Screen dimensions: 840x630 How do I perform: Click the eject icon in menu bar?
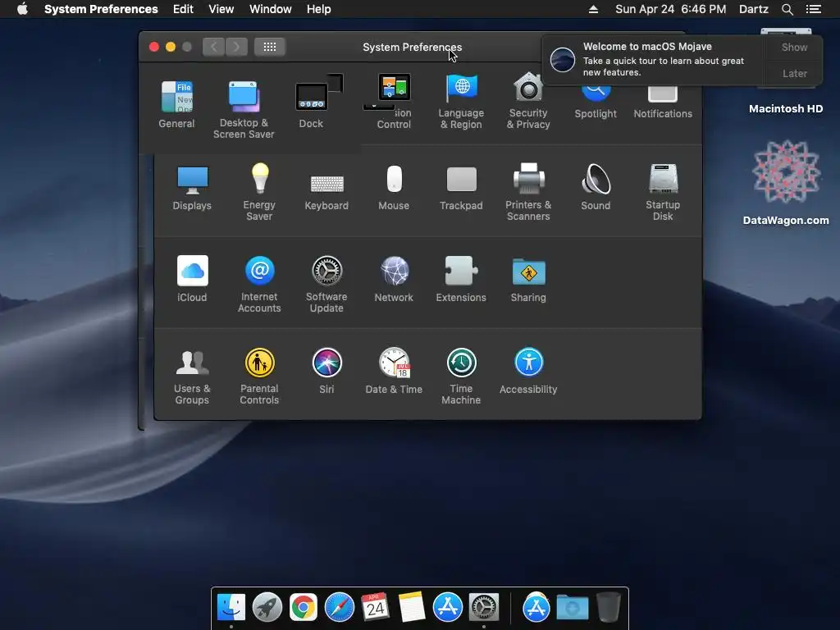click(x=593, y=9)
